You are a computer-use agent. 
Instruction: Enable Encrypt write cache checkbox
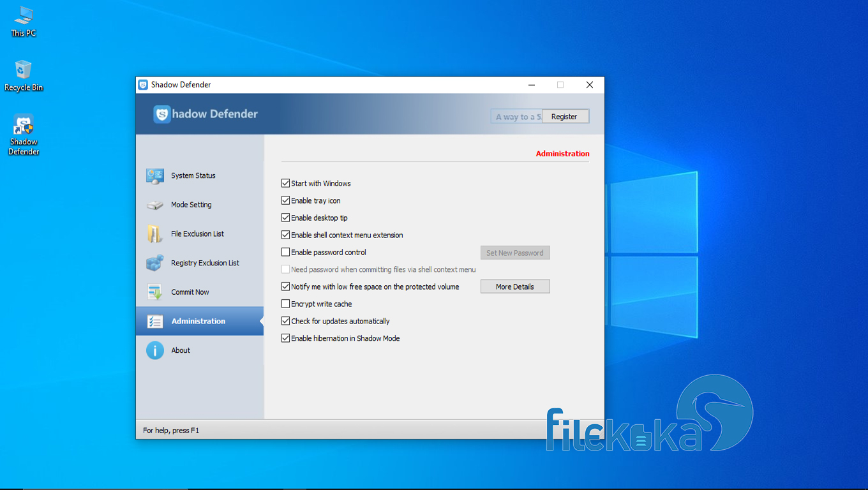286,304
